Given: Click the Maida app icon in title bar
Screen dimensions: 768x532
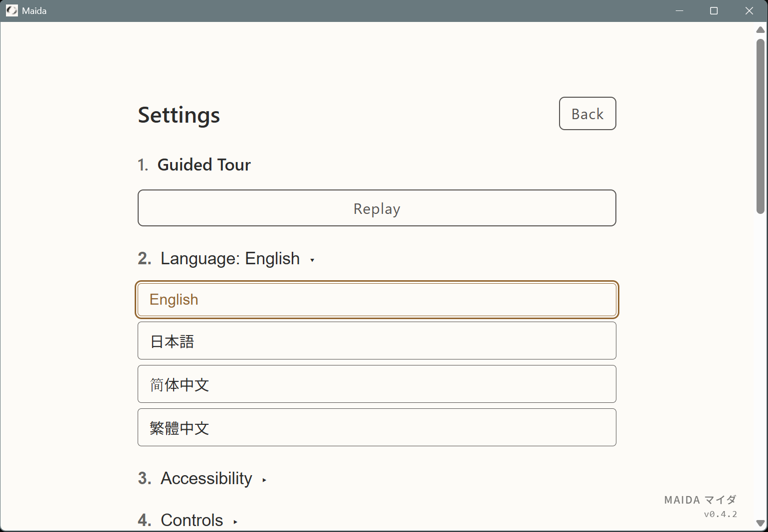Looking at the screenshot, I should tap(12, 10).
